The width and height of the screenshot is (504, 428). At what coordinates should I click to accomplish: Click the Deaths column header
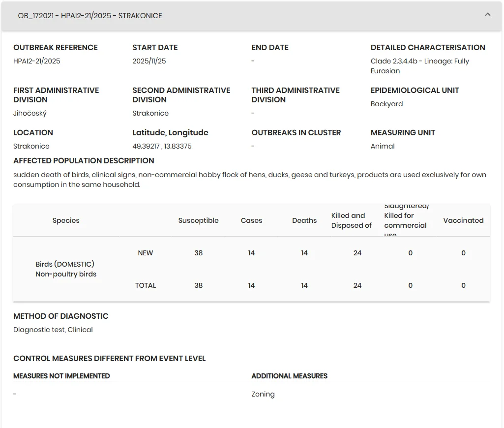coord(304,220)
